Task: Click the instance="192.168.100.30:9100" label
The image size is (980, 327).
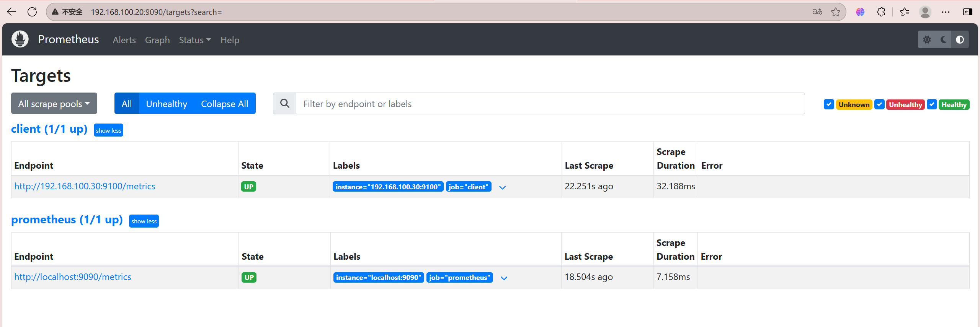Action: tap(388, 187)
